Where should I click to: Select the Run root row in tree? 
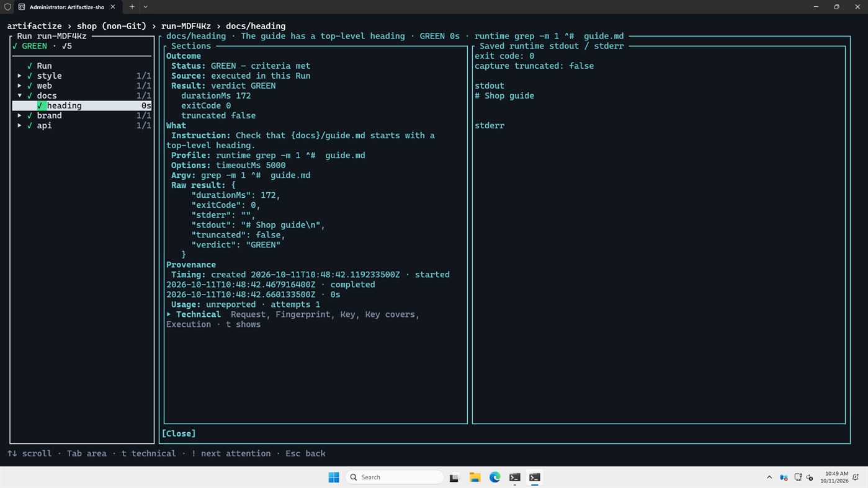coord(82,66)
